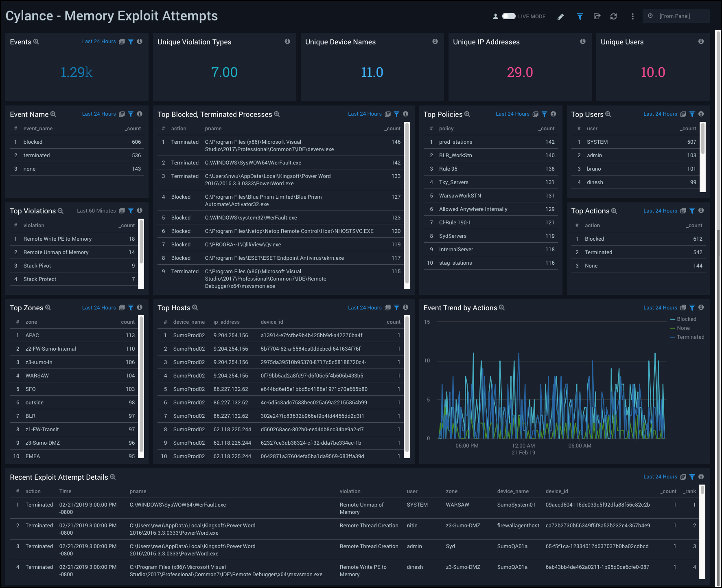Open Last 60 Minutes selector on Top Violations
Image resolution: width=722 pixels, height=588 pixels.
point(96,211)
